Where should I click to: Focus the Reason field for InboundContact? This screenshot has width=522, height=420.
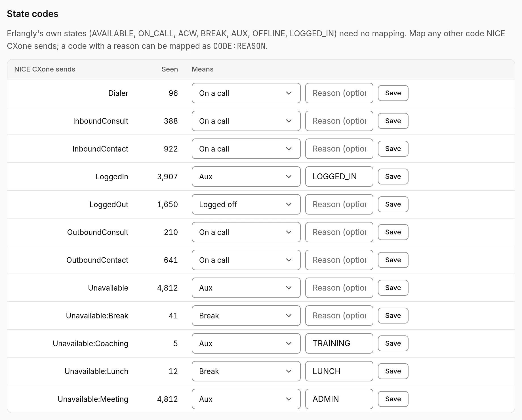(x=339, y=149)
